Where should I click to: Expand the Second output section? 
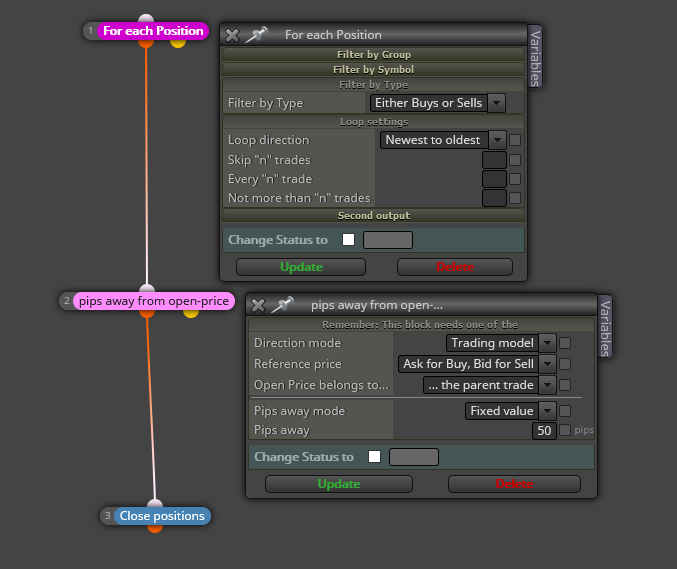click(x=373, y=215)
